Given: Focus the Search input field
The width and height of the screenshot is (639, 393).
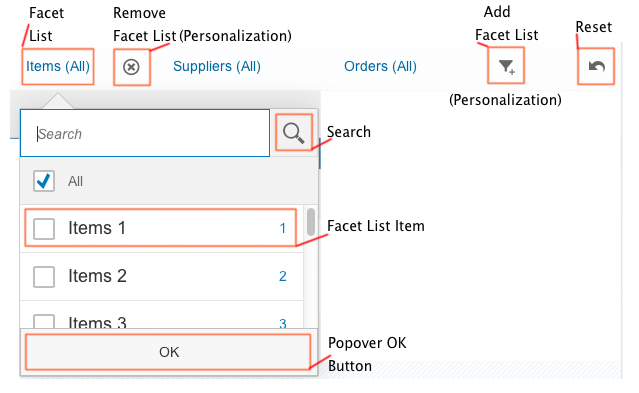Looking at the screenshot, I should [x=145, y=133].
